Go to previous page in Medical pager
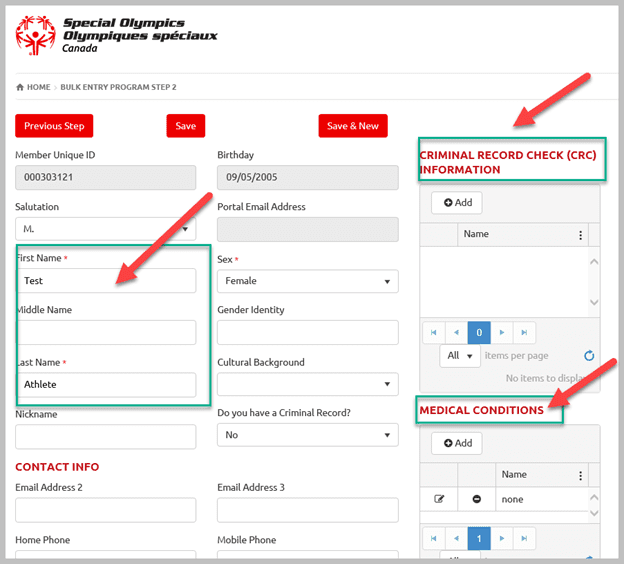 pos(456,539)
